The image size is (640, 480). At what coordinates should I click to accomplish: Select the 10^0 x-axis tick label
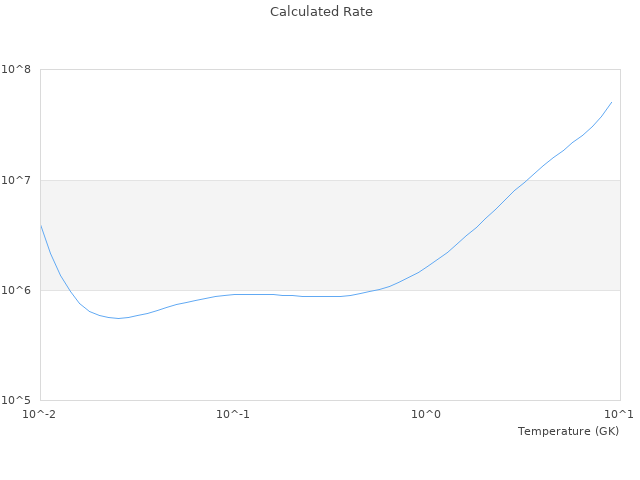(x=427, y=414)
